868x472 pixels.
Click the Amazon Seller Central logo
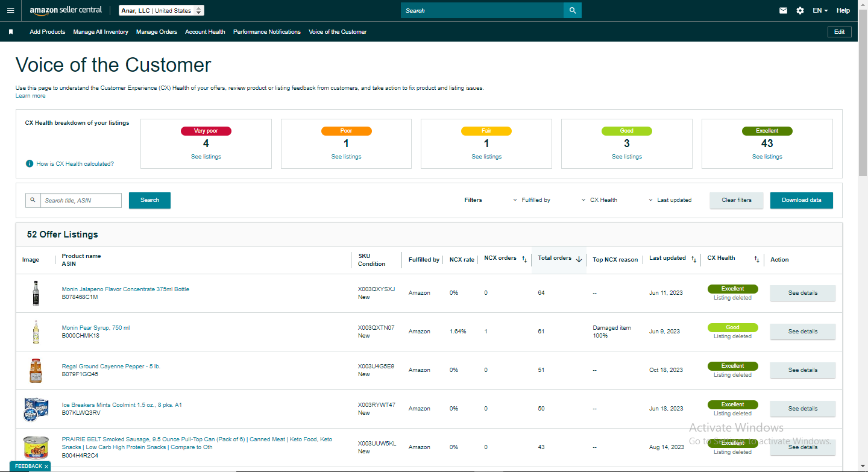pos(66,10)
